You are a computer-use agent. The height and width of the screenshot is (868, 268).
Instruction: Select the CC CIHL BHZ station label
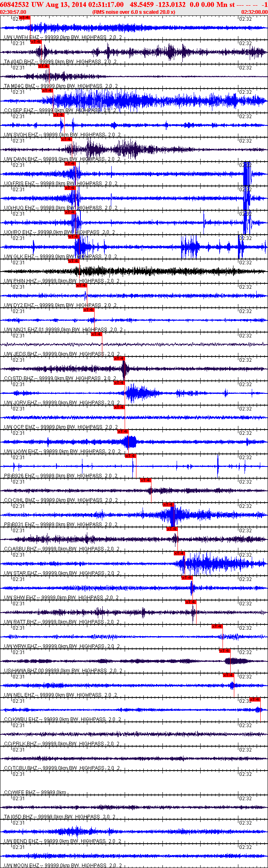pos(61,500)
